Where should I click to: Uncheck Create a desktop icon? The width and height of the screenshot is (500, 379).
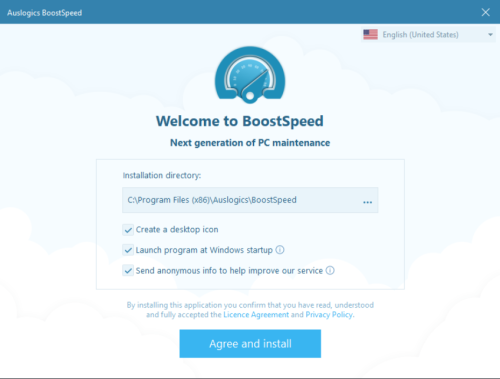pos(128,230)
